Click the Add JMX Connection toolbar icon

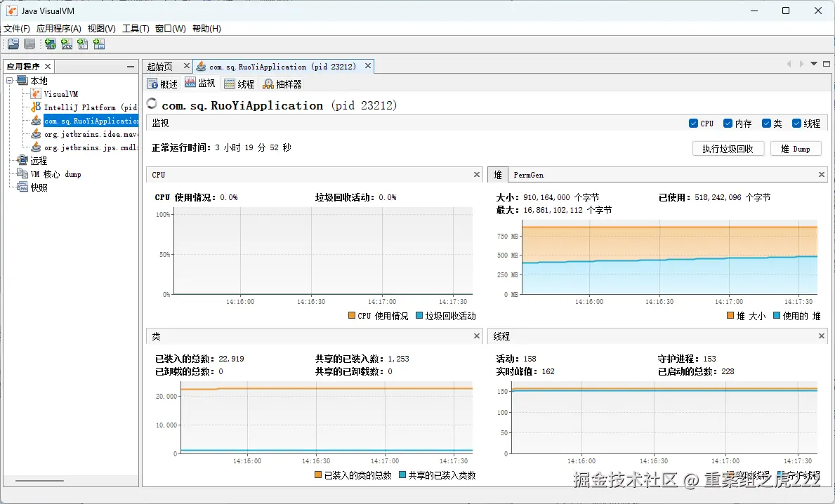pos(67,44)
